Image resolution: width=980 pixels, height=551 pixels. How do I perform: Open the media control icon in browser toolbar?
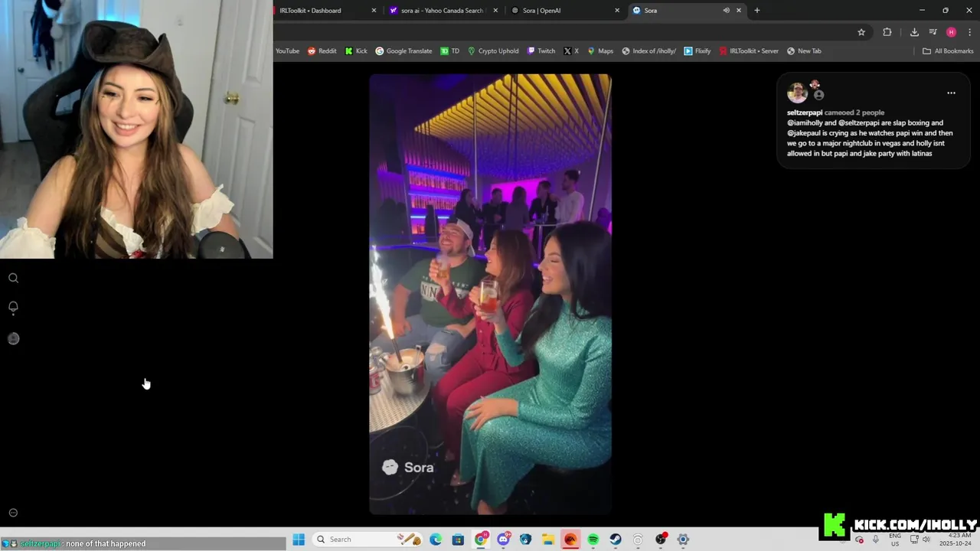(933, 32)
